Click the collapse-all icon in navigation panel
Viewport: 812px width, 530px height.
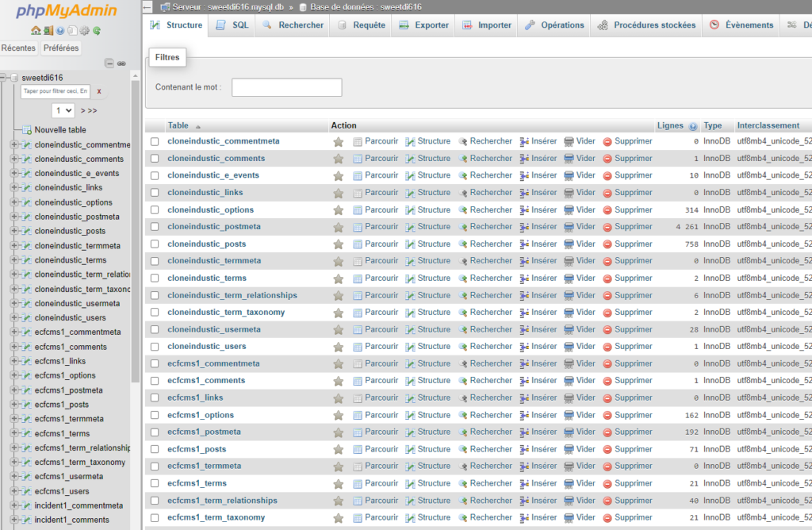tap(109, 63)
